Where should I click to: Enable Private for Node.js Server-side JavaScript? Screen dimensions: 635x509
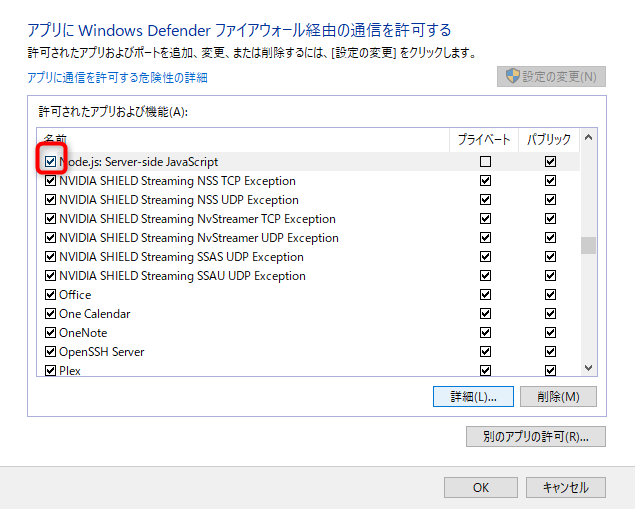485,162
